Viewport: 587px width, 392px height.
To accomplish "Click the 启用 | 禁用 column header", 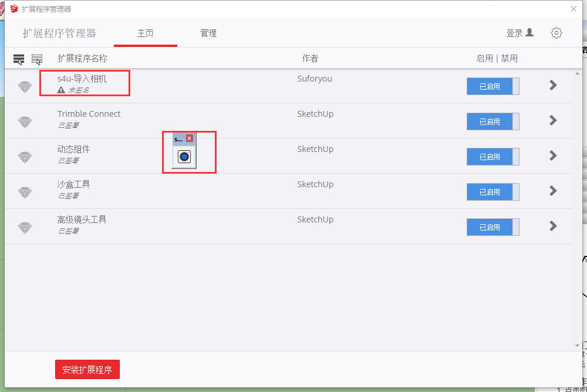I will click(x=497, y=59).
